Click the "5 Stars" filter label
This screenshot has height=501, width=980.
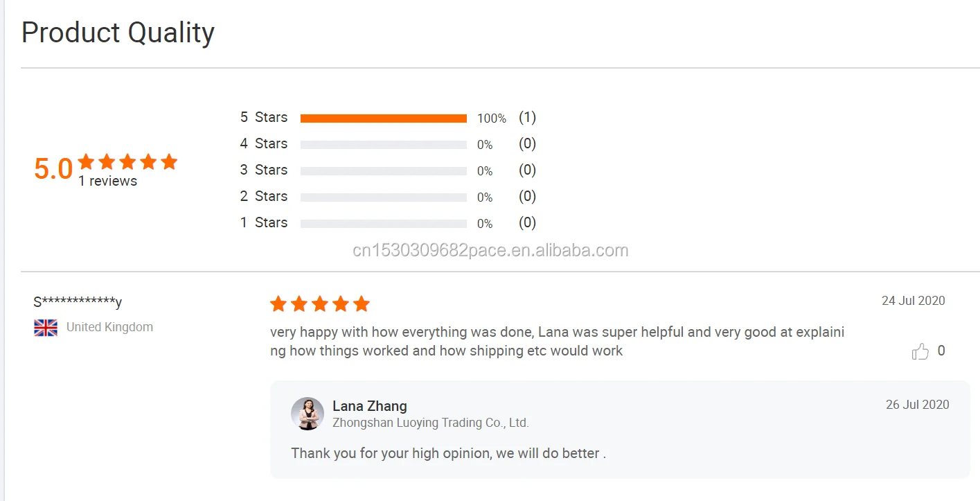point(263,118)
